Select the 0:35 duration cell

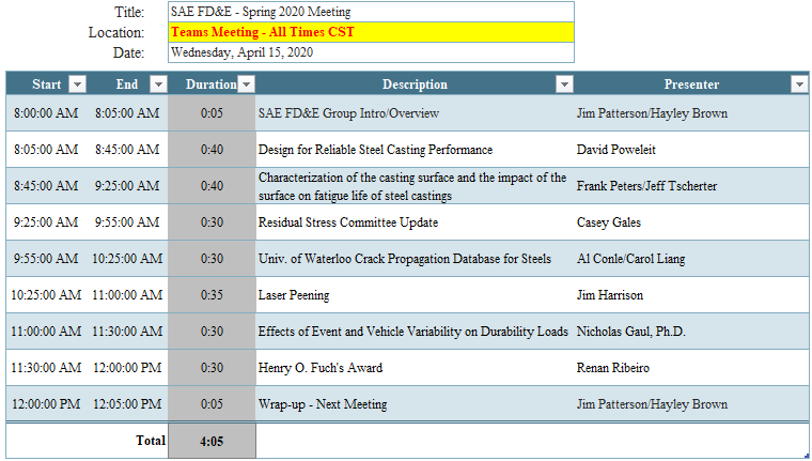tap(212, 295)
